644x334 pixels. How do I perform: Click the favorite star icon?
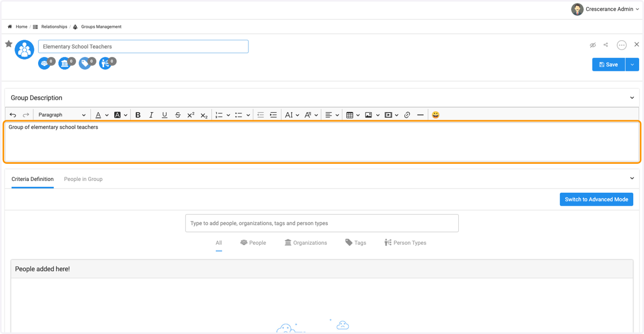(9, 44)
